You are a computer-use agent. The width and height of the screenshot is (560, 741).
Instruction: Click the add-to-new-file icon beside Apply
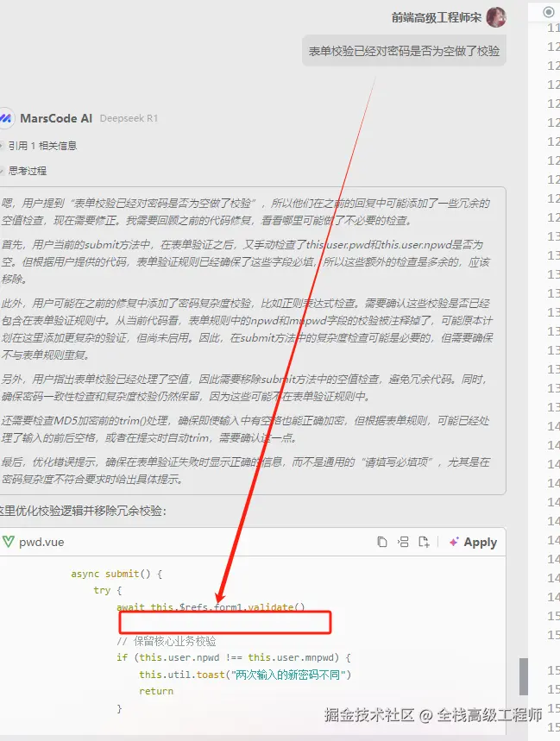tap(424, 542)
